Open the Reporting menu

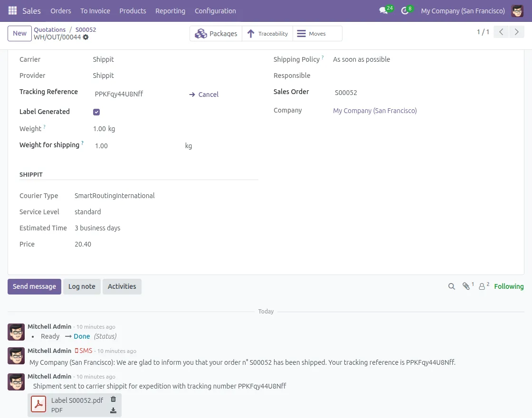coord(171,11)
